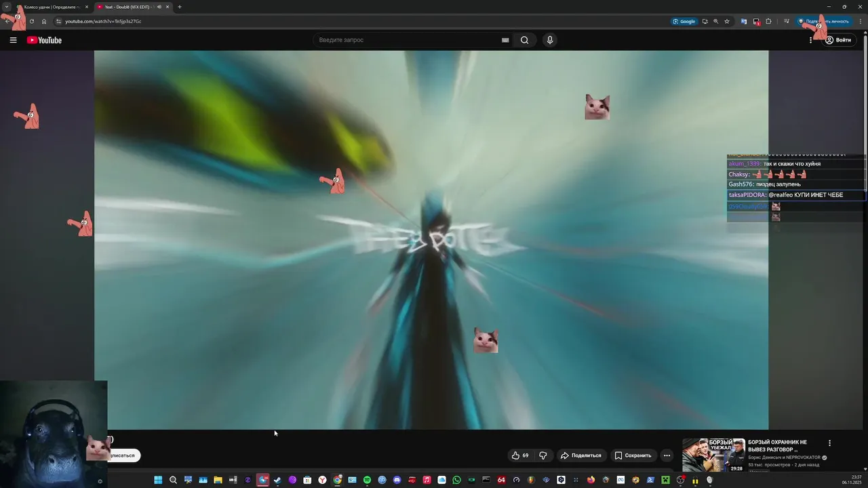The height and width of the screenshot is (488, 868).
Task: Click the Поделиться share button
Action: [581, 455]
